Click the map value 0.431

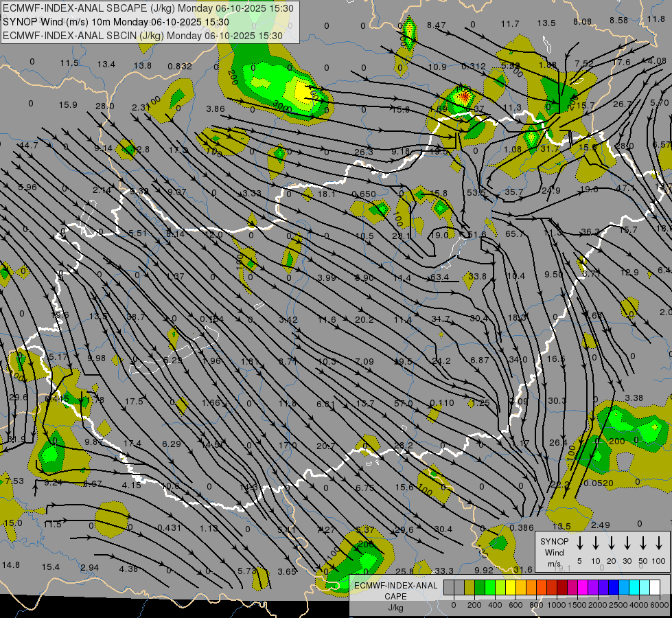(170, 527)
